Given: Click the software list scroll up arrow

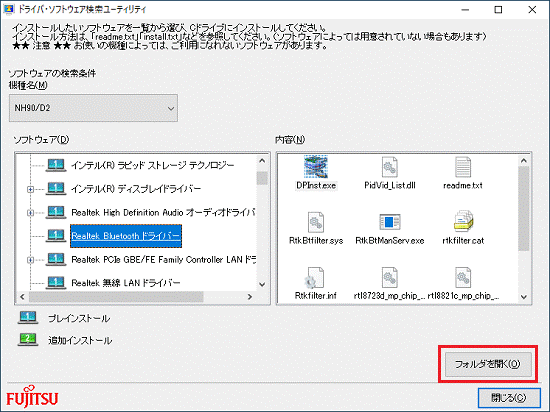Looking at the screenshot, I should coord(262,161).
